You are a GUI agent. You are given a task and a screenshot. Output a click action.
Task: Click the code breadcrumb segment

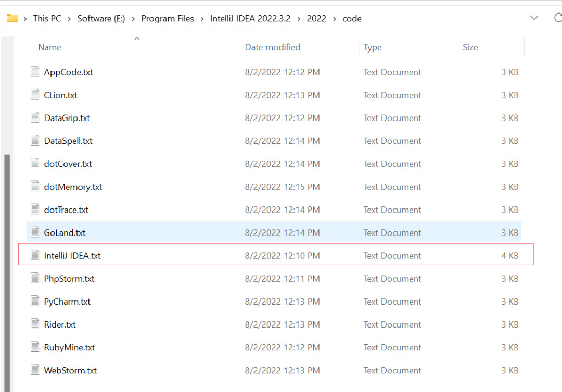352,18
